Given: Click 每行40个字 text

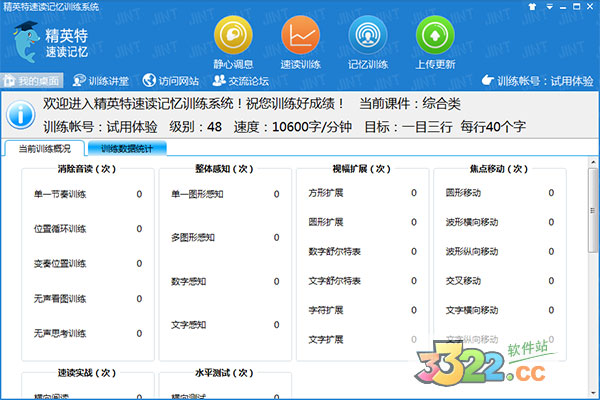Looking at the screenshot, I should pyautogui.click(x=493, y=127).
